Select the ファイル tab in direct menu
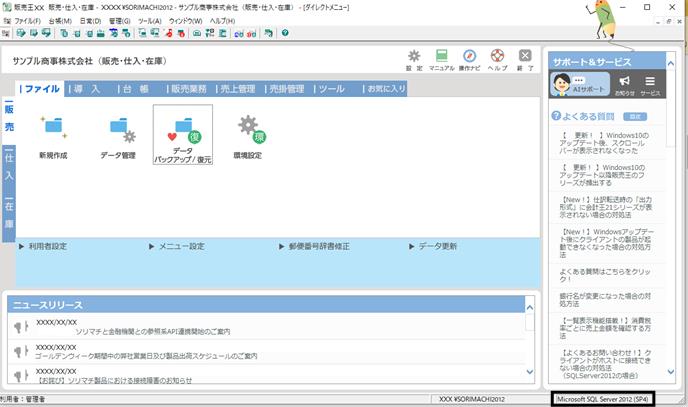The image size is (688, 407). (39, 89)
